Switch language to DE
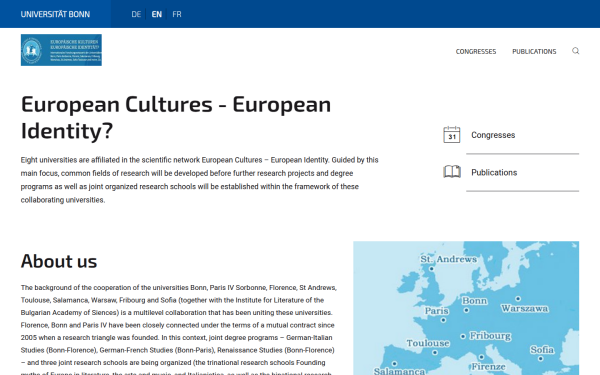This screenshot has height=375, width=600. (136, 14)
